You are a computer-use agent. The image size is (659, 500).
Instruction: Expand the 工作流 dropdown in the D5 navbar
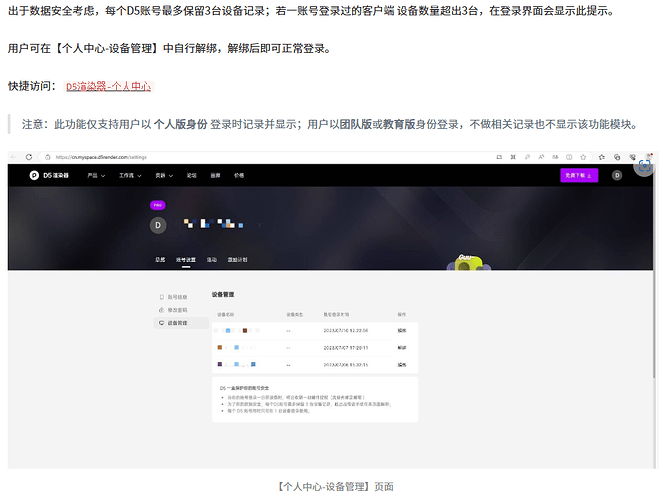(130, 176)
